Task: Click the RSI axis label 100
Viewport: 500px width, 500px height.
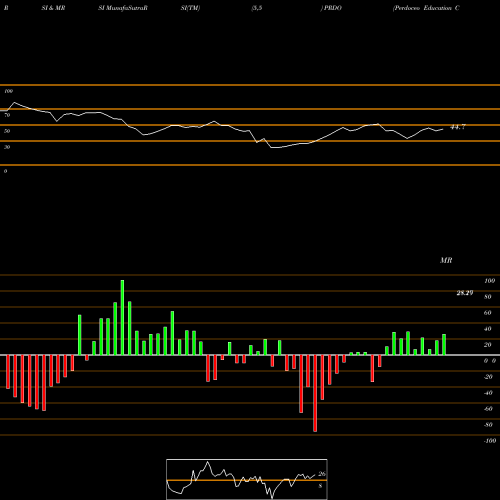Action: [x=8, y=91]
